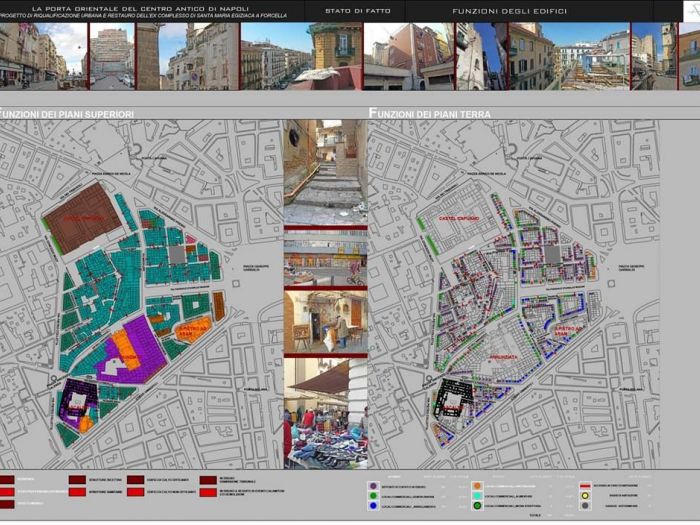The width and height of the screenshot is (700, 525).
Task: Open the street photo with the bell tower
Action: pos(654,56)
